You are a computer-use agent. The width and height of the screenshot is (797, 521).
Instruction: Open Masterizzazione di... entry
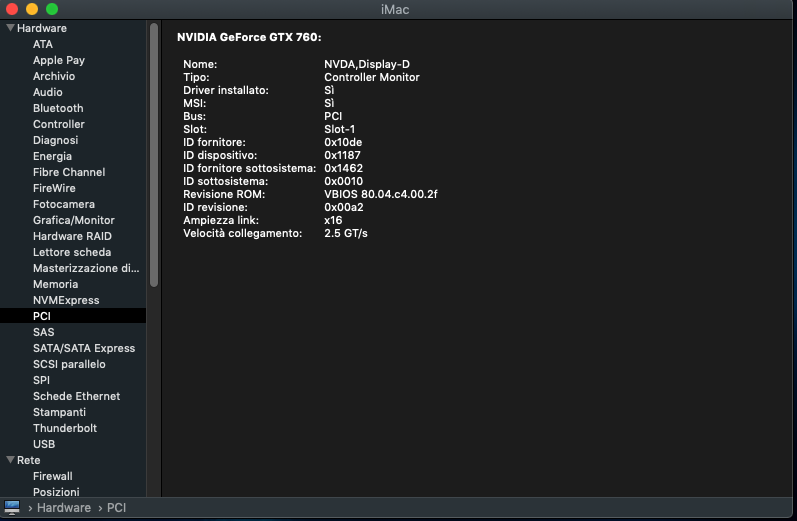[86, 268]
